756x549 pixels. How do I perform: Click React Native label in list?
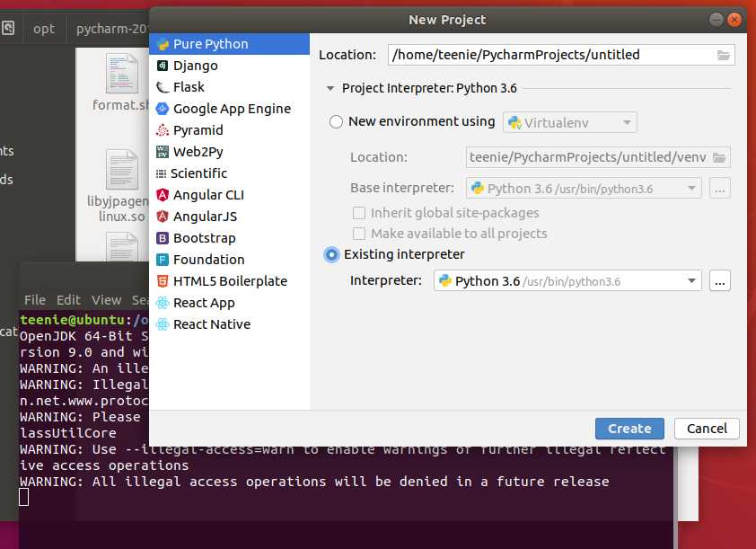tap(212, 324)
